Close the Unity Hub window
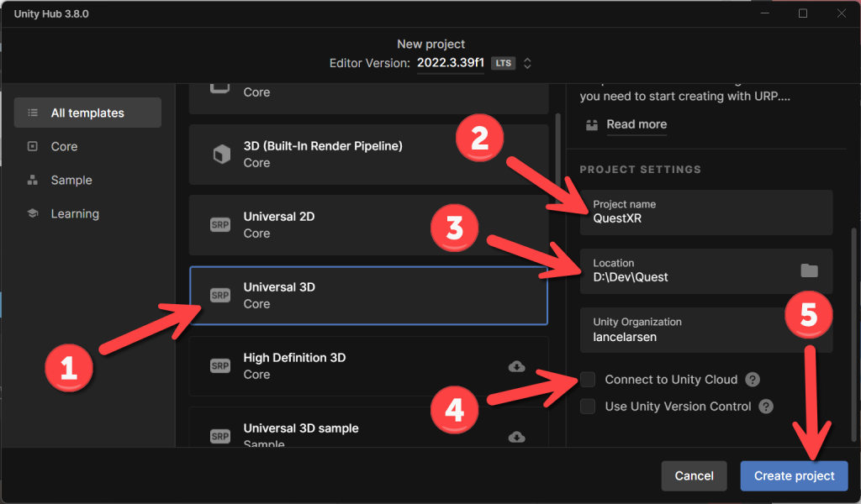The height and width of the screenshot is (504, 861). click(x=841, y=13)
